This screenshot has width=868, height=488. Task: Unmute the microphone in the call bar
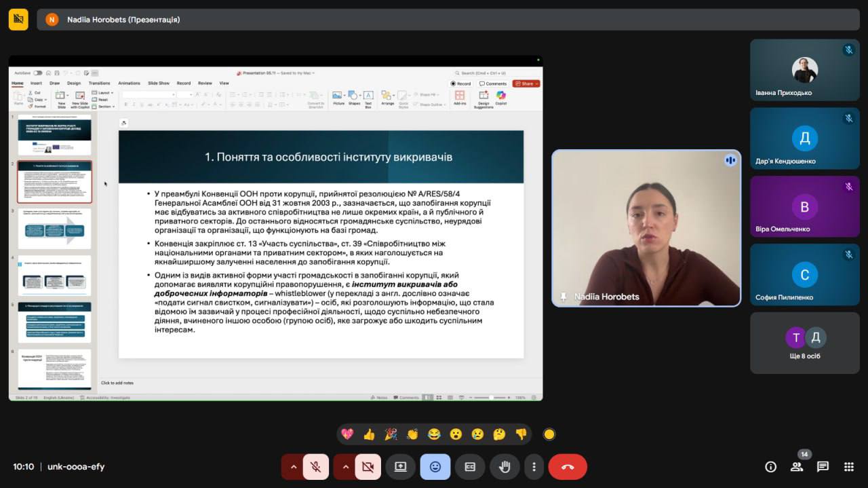pos(316,467)
